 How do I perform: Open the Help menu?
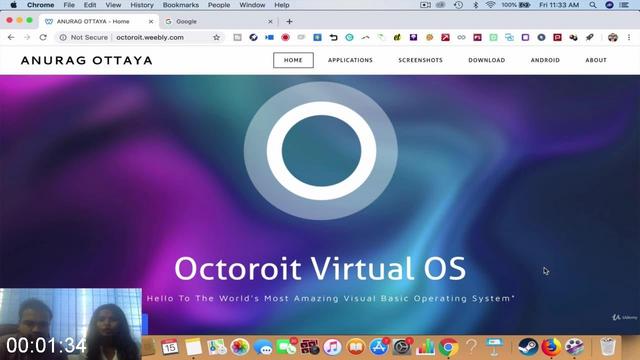282,5
